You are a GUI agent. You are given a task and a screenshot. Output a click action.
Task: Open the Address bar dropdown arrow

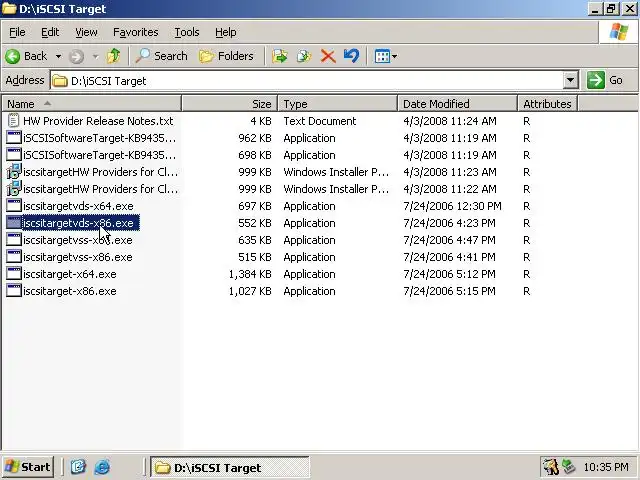(571, 80)
